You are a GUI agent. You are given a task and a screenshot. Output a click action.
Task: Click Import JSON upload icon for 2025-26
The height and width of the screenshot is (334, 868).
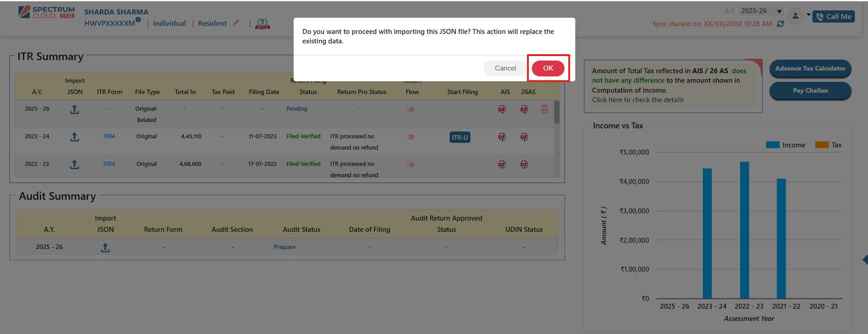pyautogui.click(x=75, y=109)
